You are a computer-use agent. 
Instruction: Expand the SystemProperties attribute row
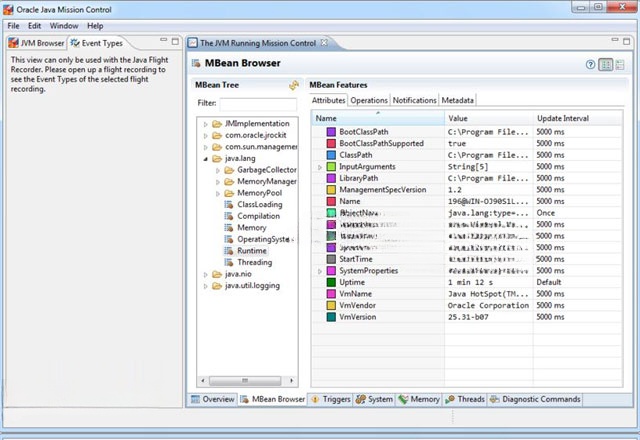click(x=320, y=271)
